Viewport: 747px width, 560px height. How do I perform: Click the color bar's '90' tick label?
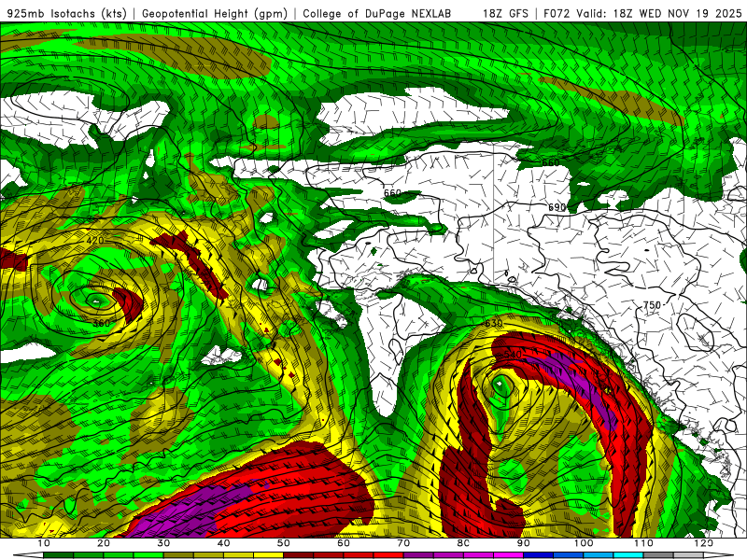[524, 543]
